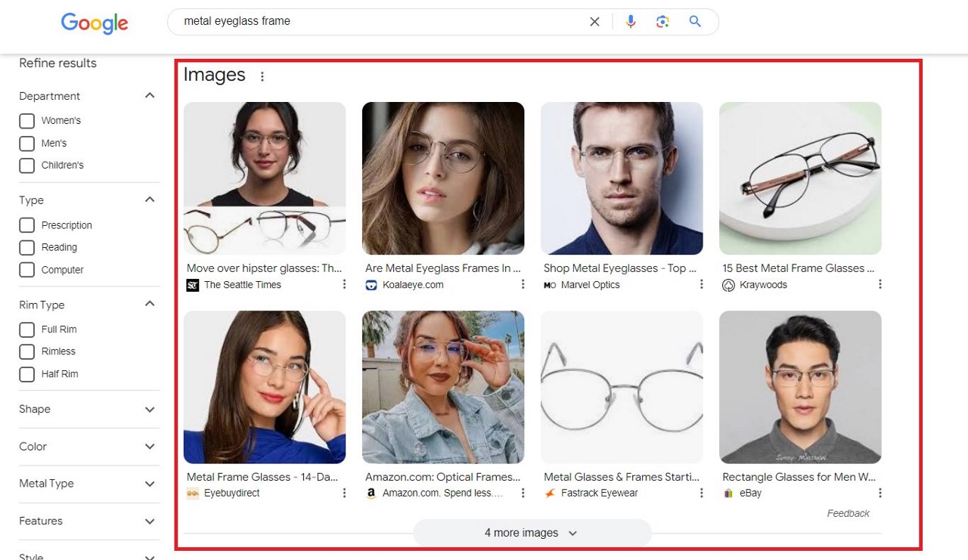The image size is (968, 560).
Task: Click the Fastrack Eyewear favicon
Action: tap(549, 493)
